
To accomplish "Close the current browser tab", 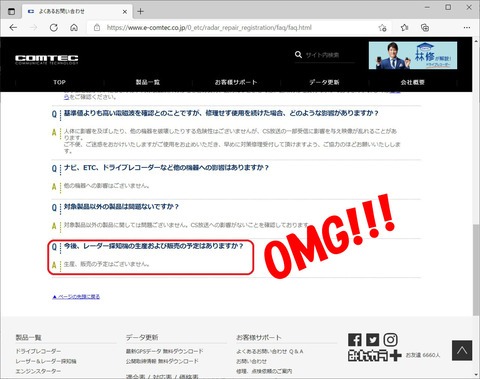I will point(125,12).
